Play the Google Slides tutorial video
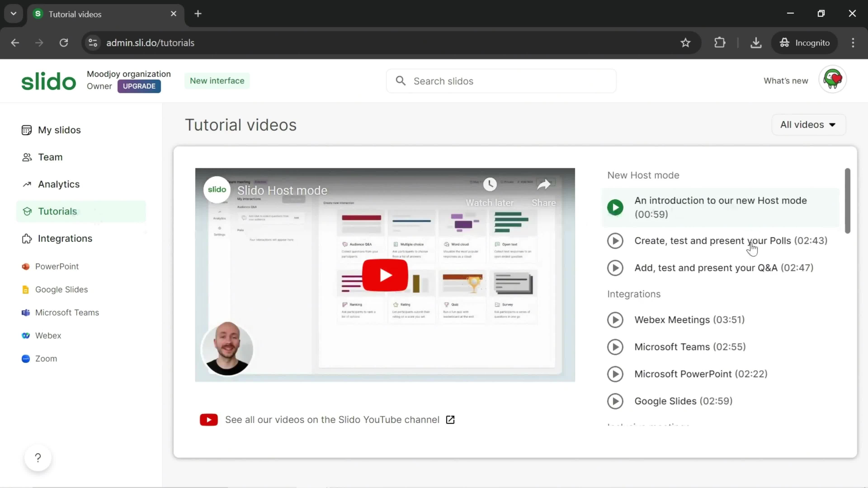Viewport: 868px width, 488px height. click(616, 400)
